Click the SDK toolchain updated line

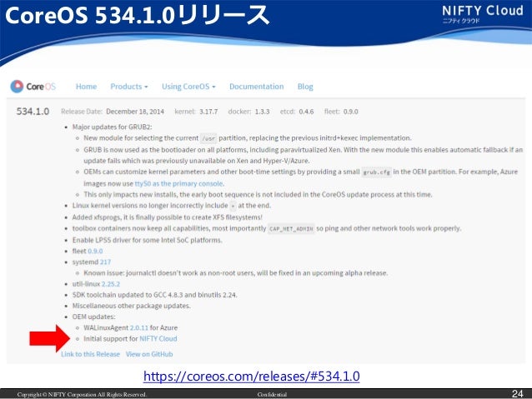(155, 295)
